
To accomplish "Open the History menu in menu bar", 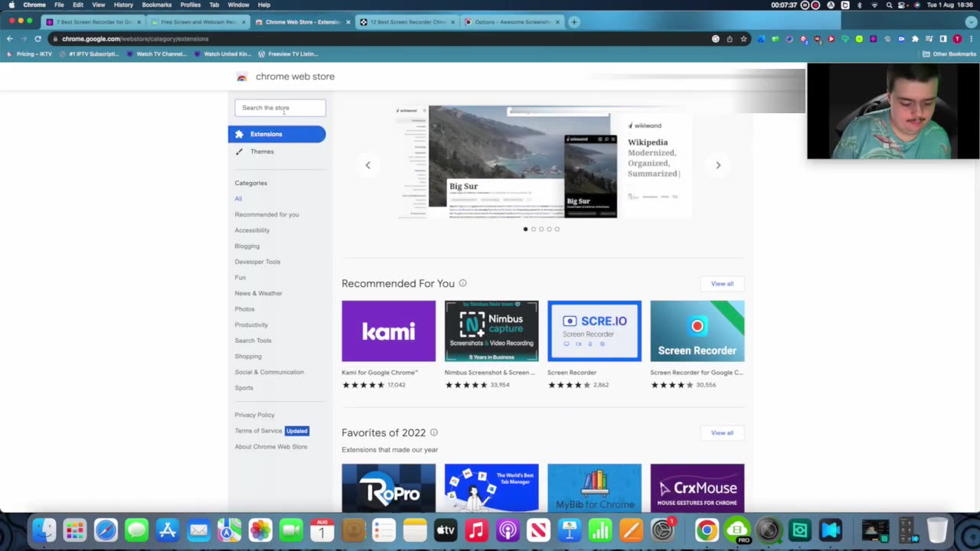I will (x=123, y=5).
